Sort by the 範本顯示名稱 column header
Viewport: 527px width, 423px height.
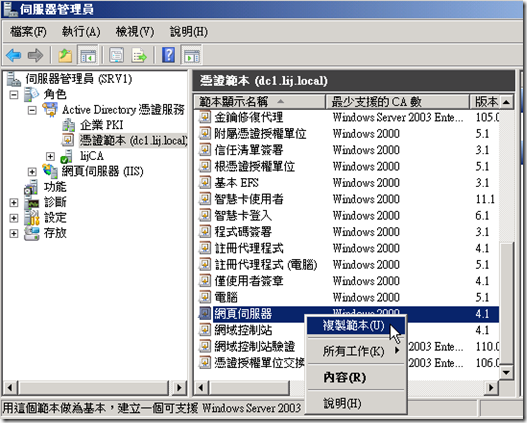260,101
